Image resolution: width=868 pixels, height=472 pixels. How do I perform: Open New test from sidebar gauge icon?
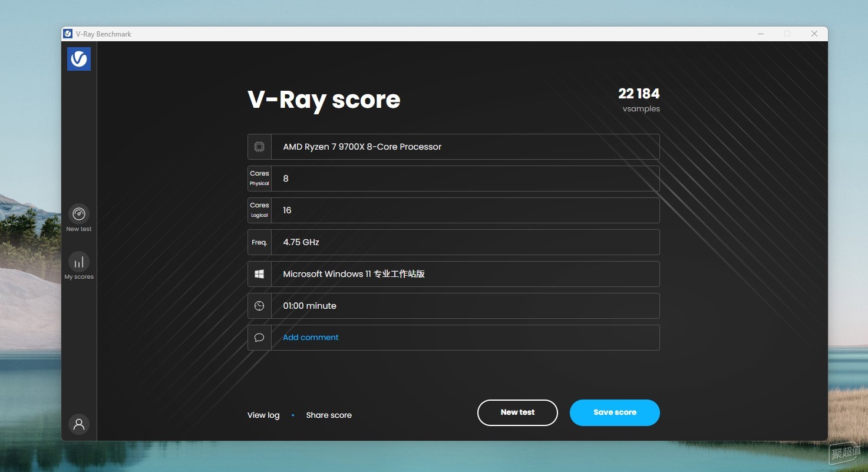pos(79,213)
